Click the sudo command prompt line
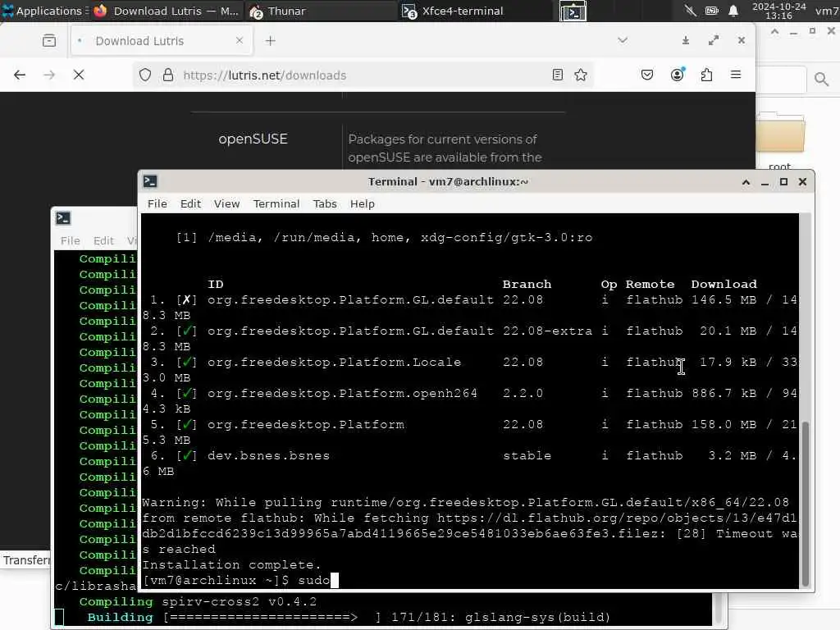 pyautogui.click(x=240, y=581)
